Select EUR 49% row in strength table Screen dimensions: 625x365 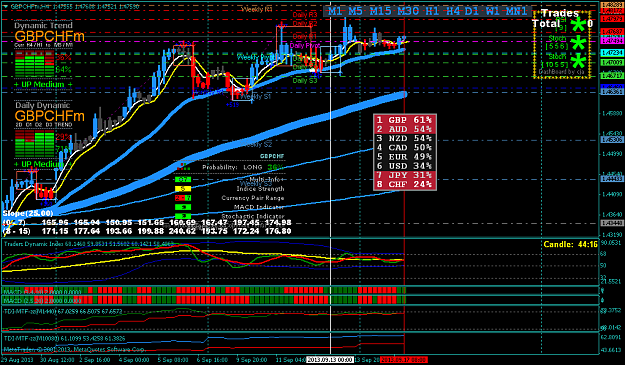[405, 157]
